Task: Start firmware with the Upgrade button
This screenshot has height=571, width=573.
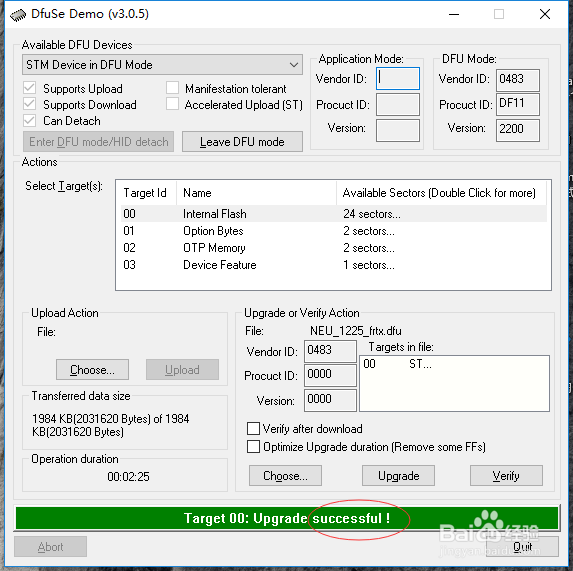Action: click(x=398, y=476)
